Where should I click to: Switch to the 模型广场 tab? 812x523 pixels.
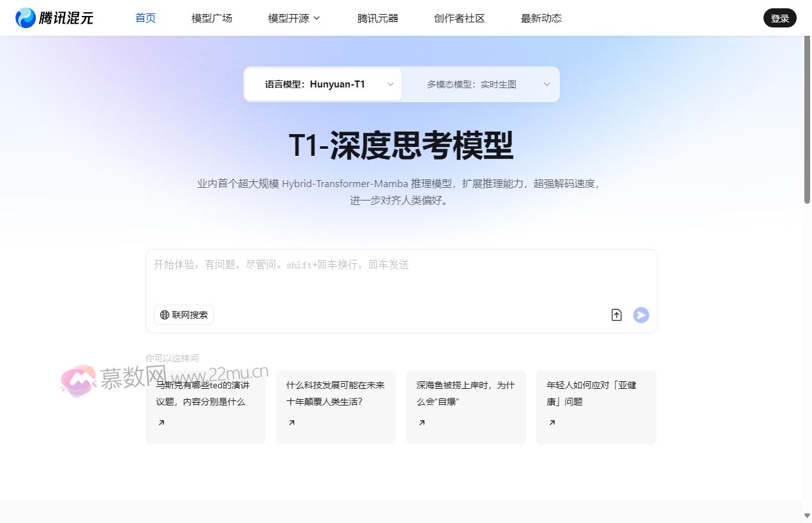point(211,18)
